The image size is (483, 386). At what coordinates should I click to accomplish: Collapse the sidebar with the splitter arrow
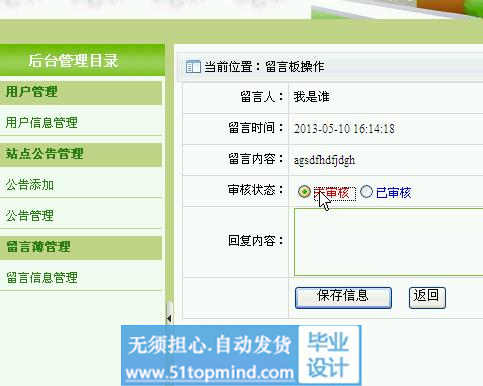169,318
